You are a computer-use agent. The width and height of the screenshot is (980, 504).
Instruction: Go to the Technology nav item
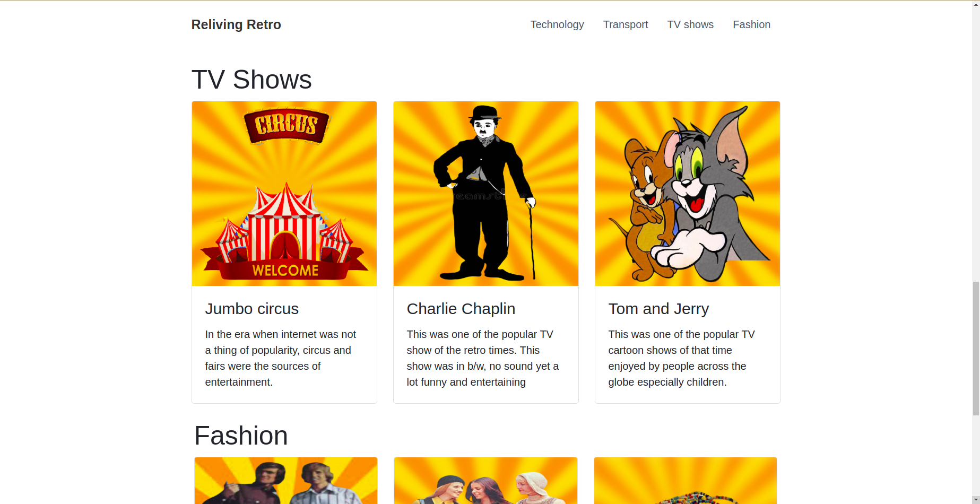(557, 24)
